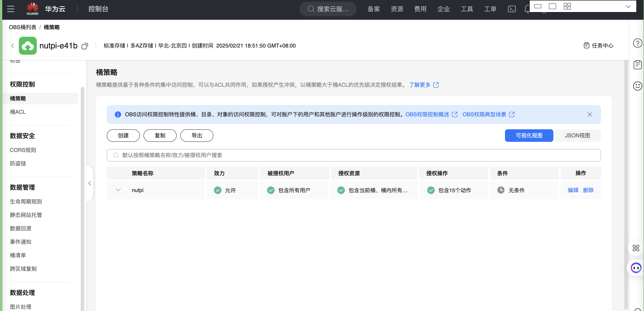The height and width of the screenshot is (311, 644).
Task: Copy bucket name nutpi-e41b icon
Action: click(85, 46)
